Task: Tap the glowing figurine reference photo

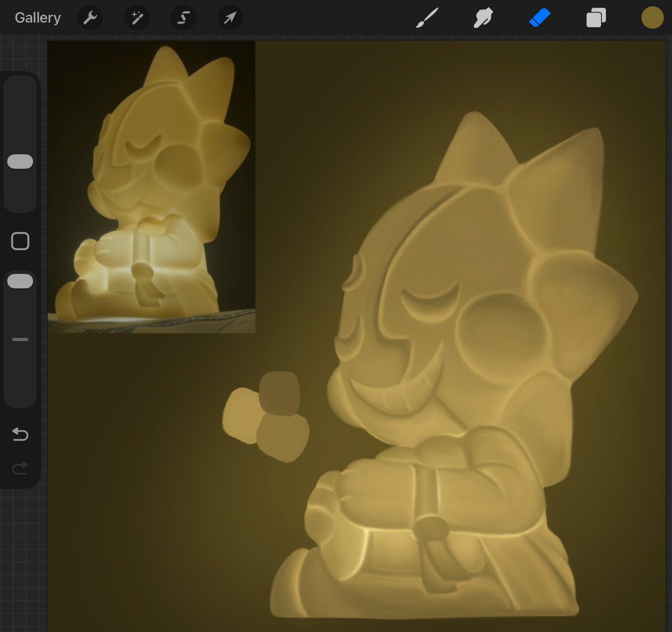Action: (151, 188)
